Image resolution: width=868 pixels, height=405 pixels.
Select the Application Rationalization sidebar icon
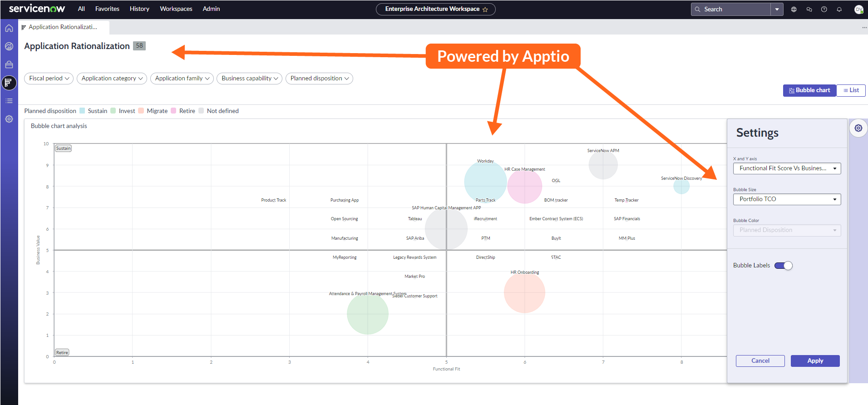coord(9,83)
